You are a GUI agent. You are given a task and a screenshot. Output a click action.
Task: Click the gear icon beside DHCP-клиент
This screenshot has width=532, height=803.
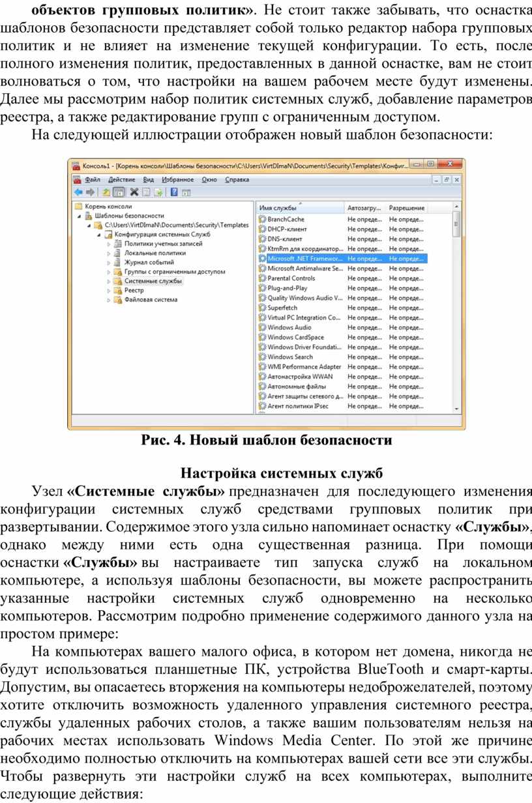[x=263, y=229]
